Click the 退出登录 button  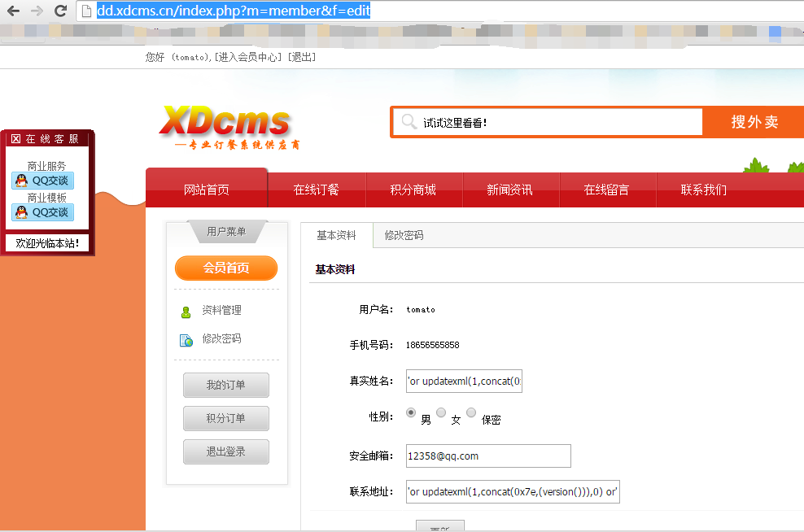click(226, 451)
